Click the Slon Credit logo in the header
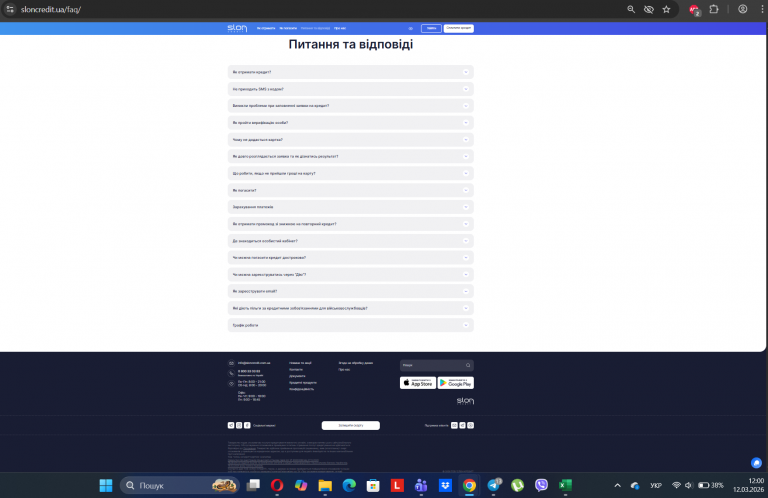The height and width of the screenshot is (498, 768). [237, 28]
